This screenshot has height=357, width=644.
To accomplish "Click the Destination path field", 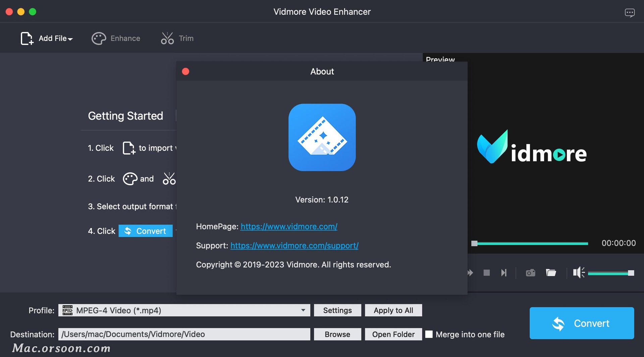I will click(x=184, y=334).
